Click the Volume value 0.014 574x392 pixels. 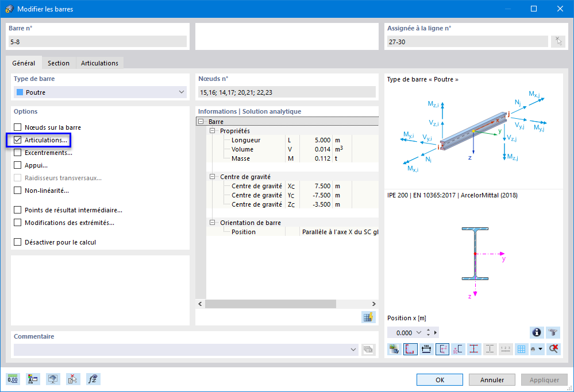[322, 149]
